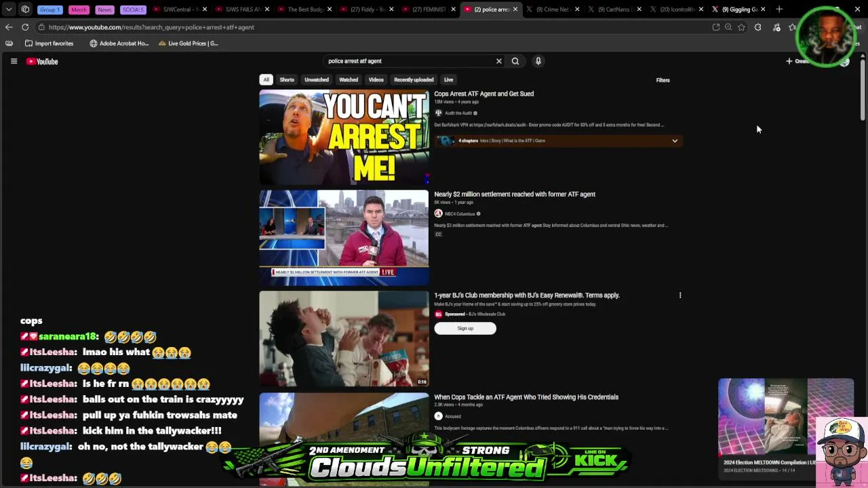Screen dimensions: 868x488
Task: Start voice search with the microphone
Action: [x=538, y=61]
